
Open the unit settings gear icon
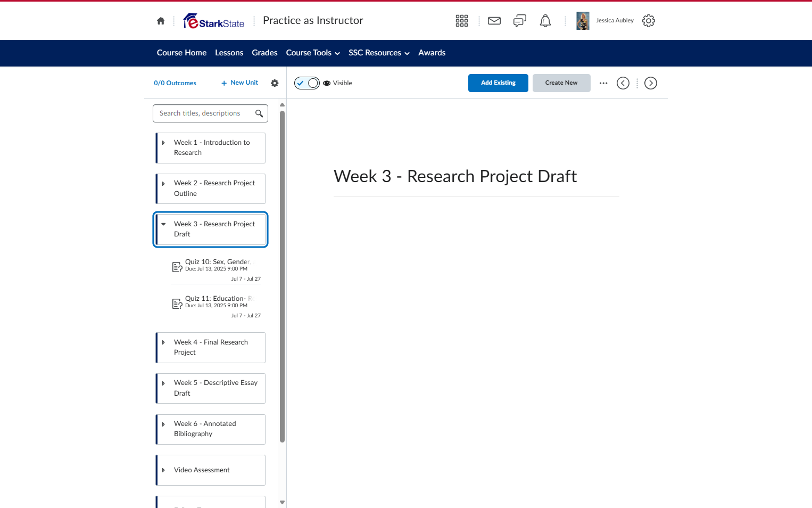click(x=275, y=83)
